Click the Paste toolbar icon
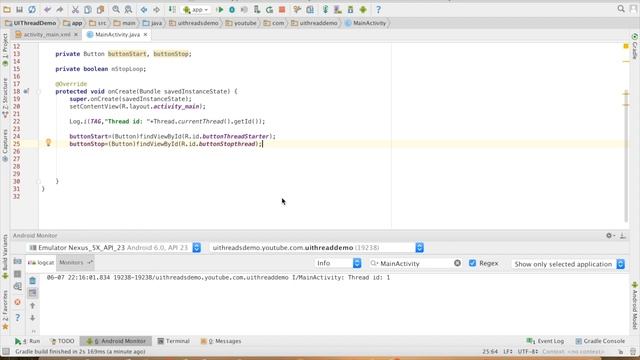 (100, 9)
